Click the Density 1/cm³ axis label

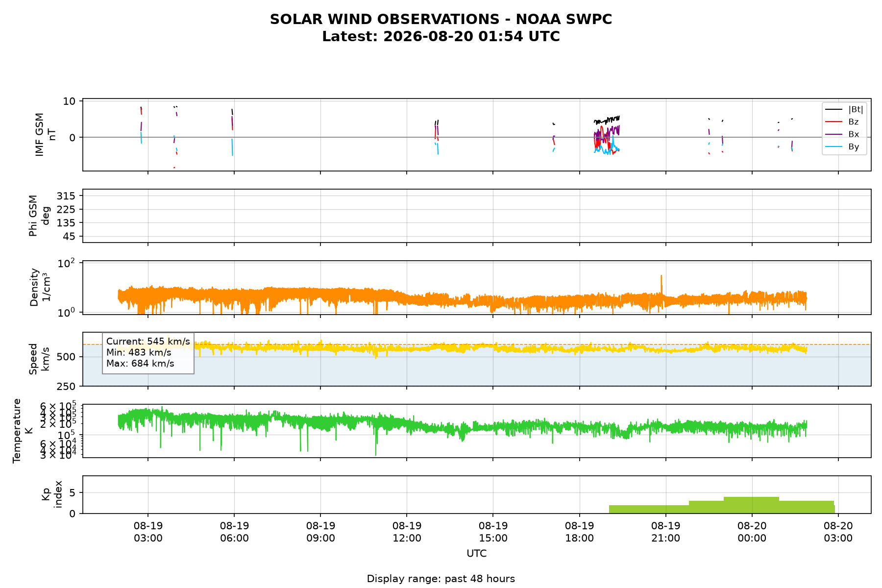click(40, 287)
